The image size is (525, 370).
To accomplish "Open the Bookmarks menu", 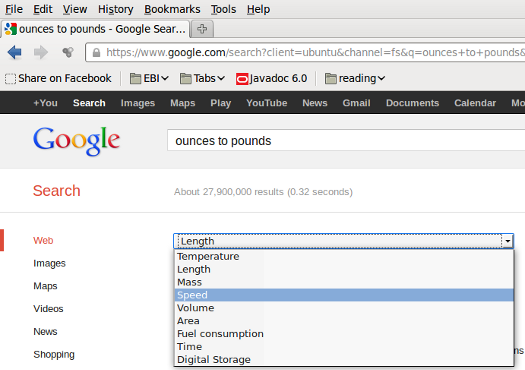I will [x=172, y=9].
